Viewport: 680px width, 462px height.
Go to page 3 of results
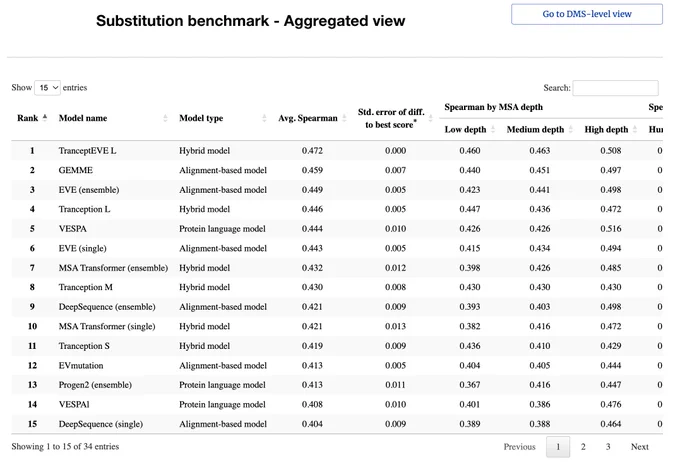pos(608,446)
